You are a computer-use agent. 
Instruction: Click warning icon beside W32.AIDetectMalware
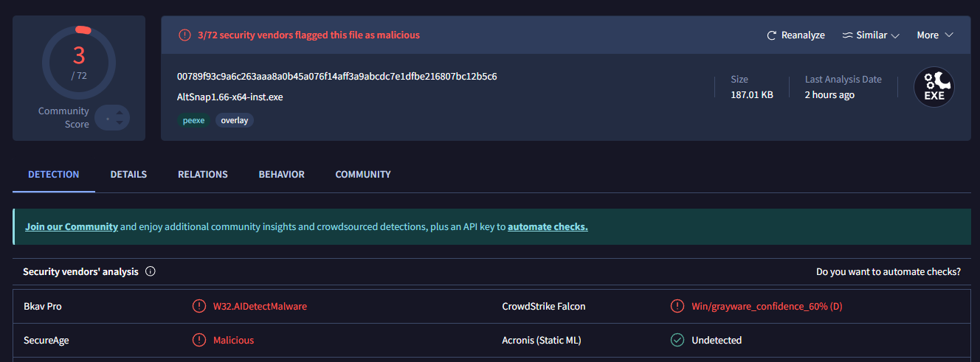[x=199, y=306]
